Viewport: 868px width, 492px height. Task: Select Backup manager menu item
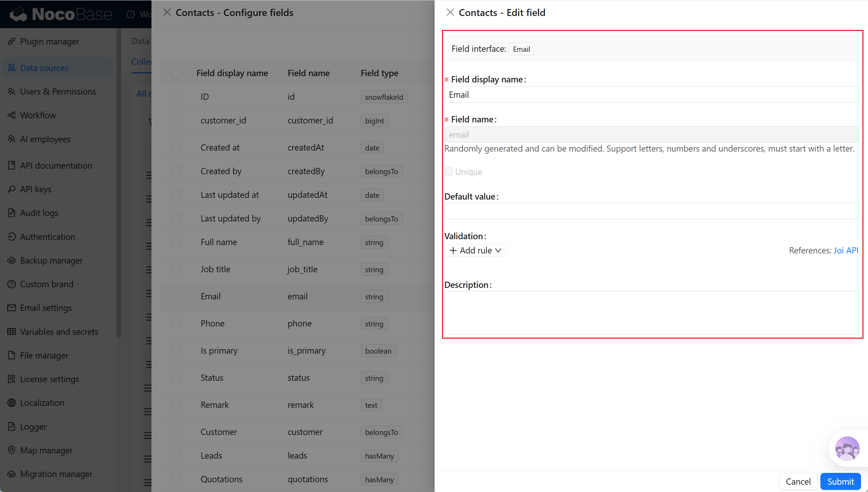point(51,260)
